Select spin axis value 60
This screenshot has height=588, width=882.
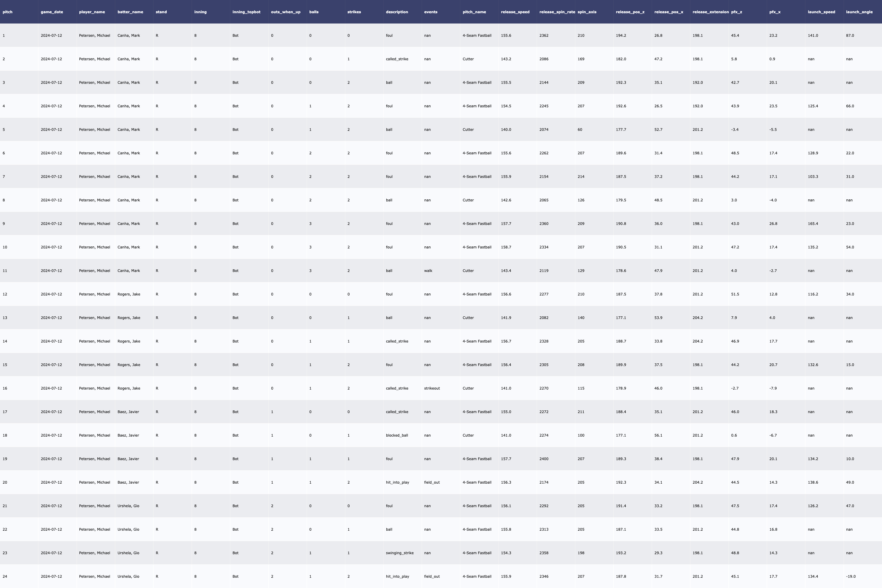580,130
